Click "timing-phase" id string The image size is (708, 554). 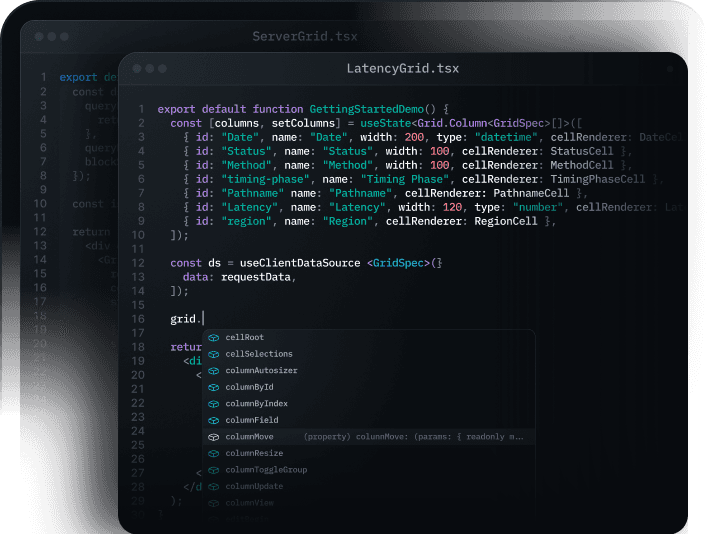tap(266, 179)
